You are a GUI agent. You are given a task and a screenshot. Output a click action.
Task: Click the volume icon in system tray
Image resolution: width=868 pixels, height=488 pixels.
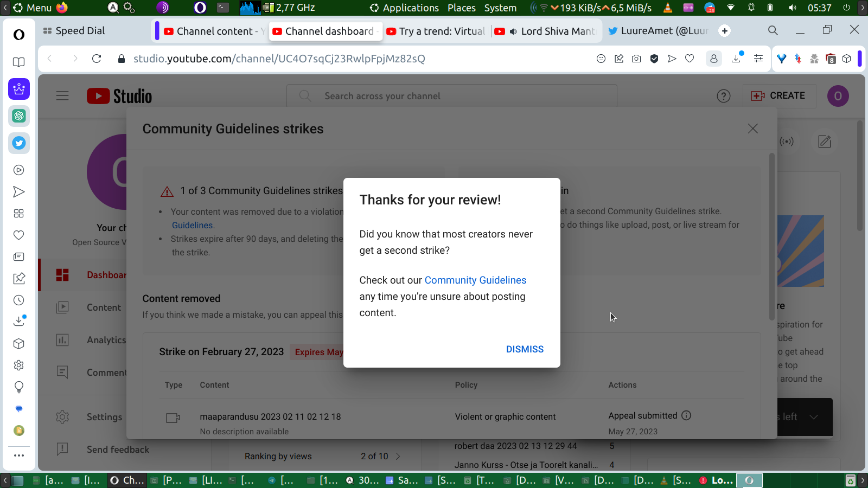point(793,8)
